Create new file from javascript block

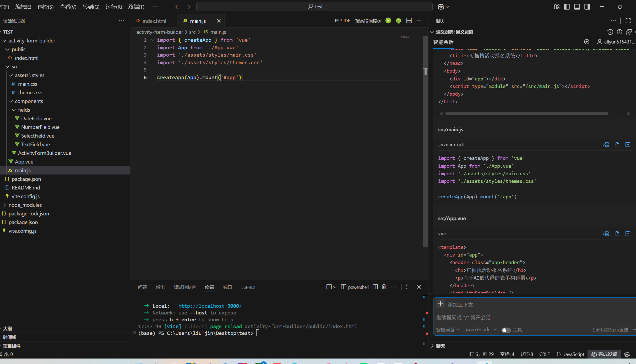pos(628,145)
